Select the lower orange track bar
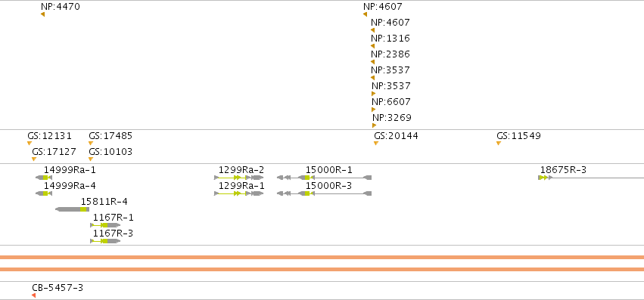The width and height of the screenshot is (644, 300). pyautogui.click(x=322, y=269)
